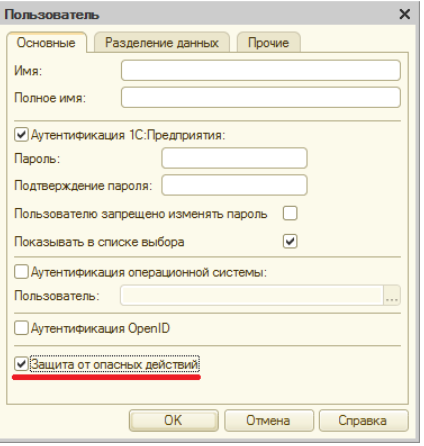The height and width of the screenshot is (446, 424).
Task: Focus the Полное имя text field
Action: click(x=261, y=98)
